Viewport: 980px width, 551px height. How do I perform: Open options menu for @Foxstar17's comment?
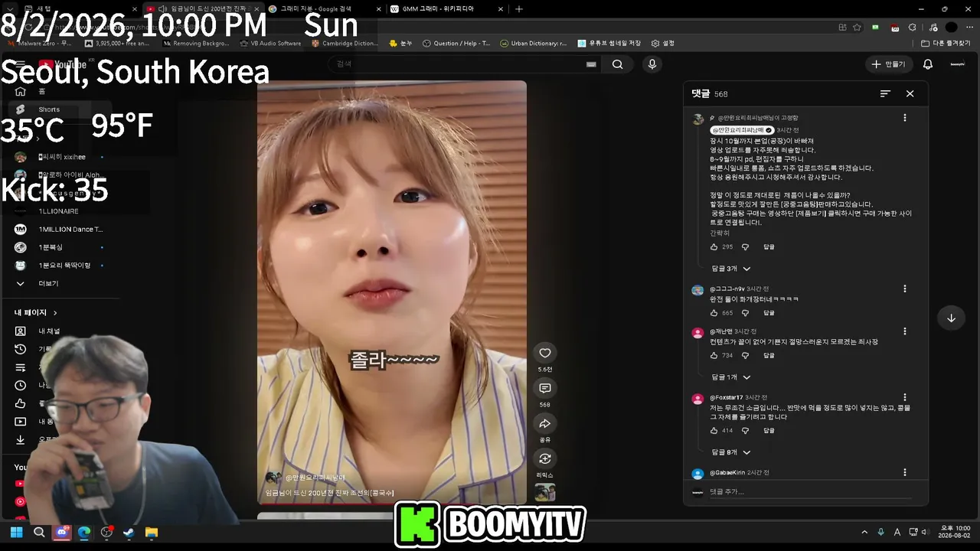click(x=904, y=398)
